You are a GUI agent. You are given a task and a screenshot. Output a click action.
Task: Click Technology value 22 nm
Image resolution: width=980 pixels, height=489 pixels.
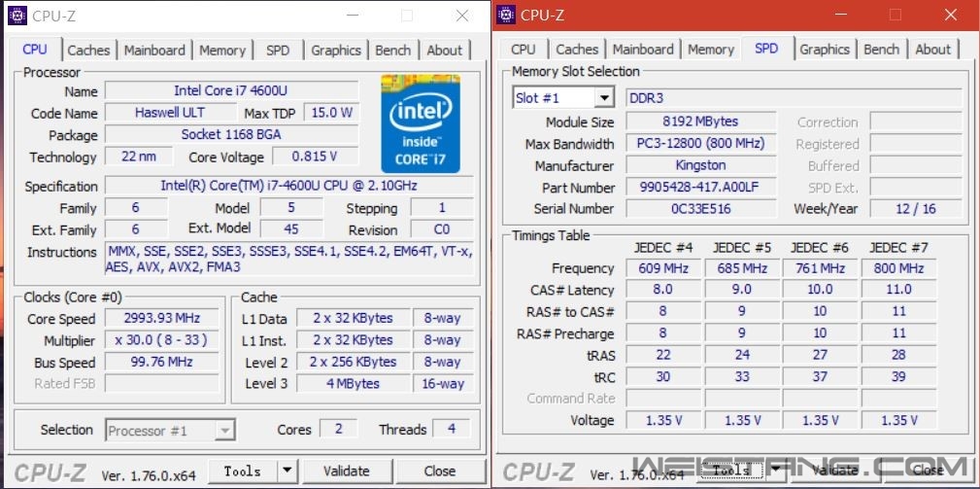click(139, 157)
